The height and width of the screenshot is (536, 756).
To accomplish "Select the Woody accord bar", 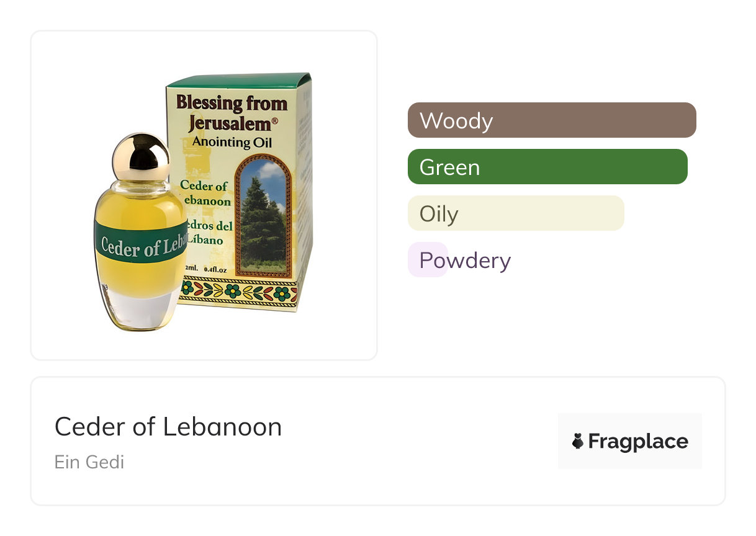I will click(x=552, y=120).
